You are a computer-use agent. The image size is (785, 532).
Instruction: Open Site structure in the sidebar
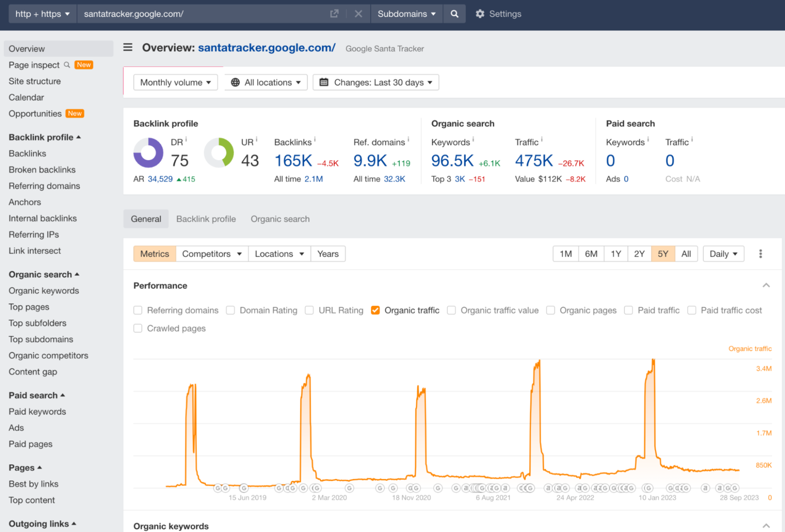coord(35,81)
